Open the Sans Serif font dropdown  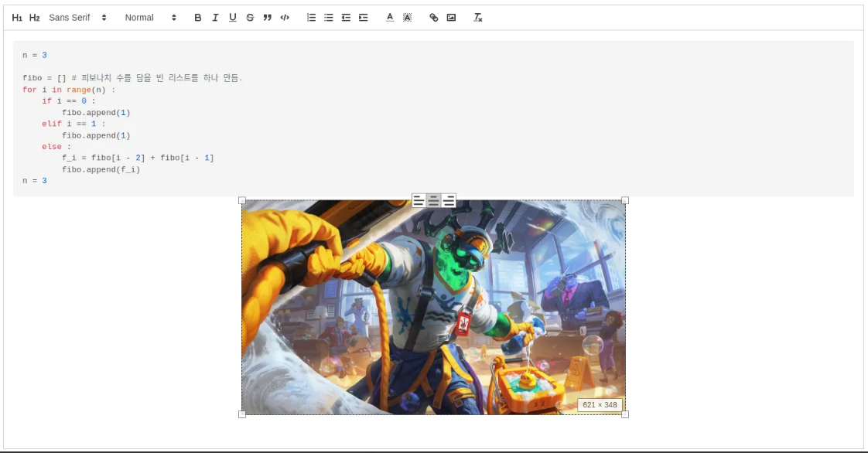coord(77,18)
